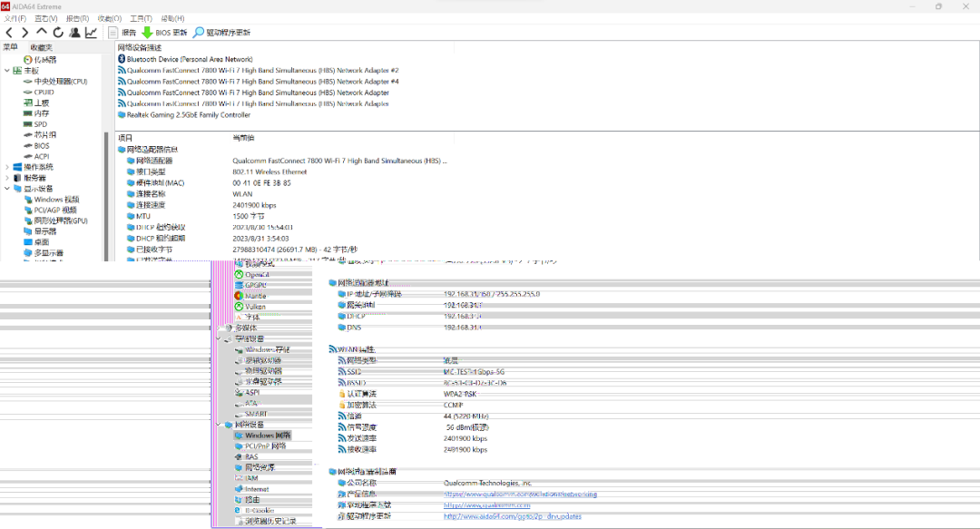The width and height of the screenshot is (980, 529).
Task: Select the ACPI tree item
Action: tap(36, 156)
